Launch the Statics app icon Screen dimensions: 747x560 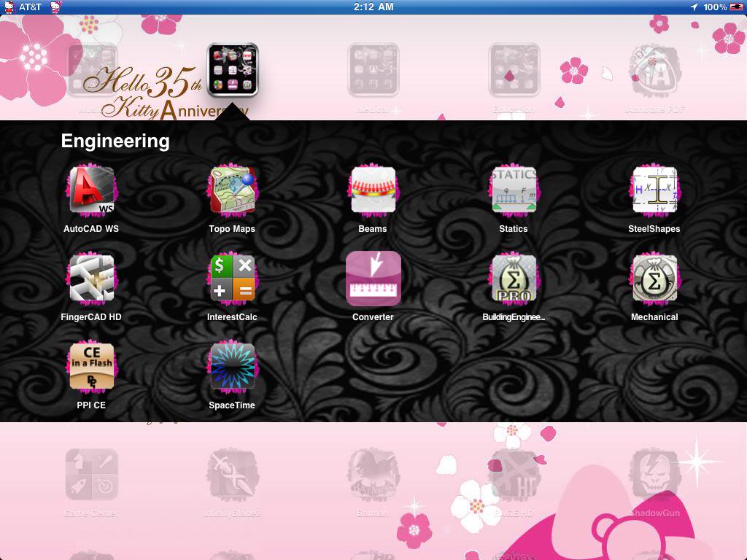(514, 190)
